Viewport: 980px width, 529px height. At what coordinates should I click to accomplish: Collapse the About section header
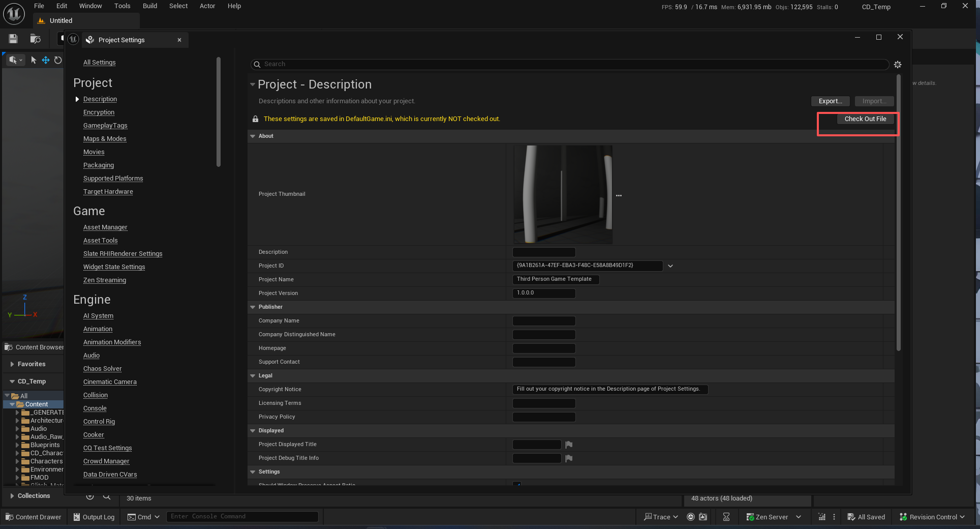(253, 136)
